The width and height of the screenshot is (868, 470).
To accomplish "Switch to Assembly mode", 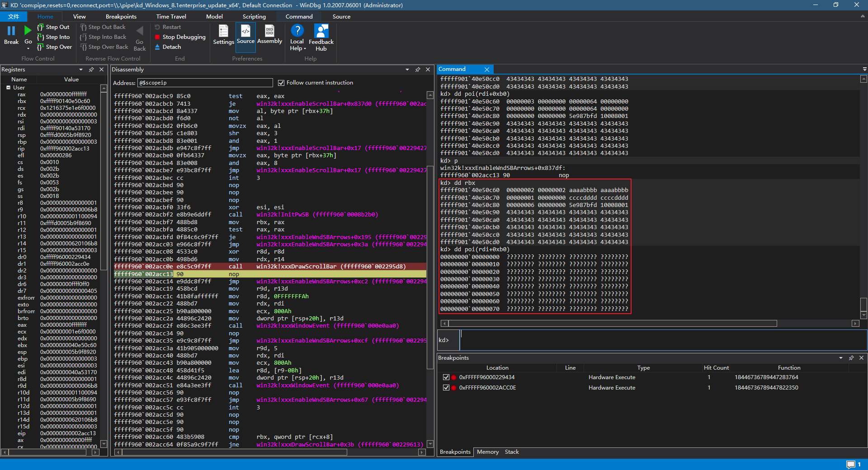I will point(269,35).
